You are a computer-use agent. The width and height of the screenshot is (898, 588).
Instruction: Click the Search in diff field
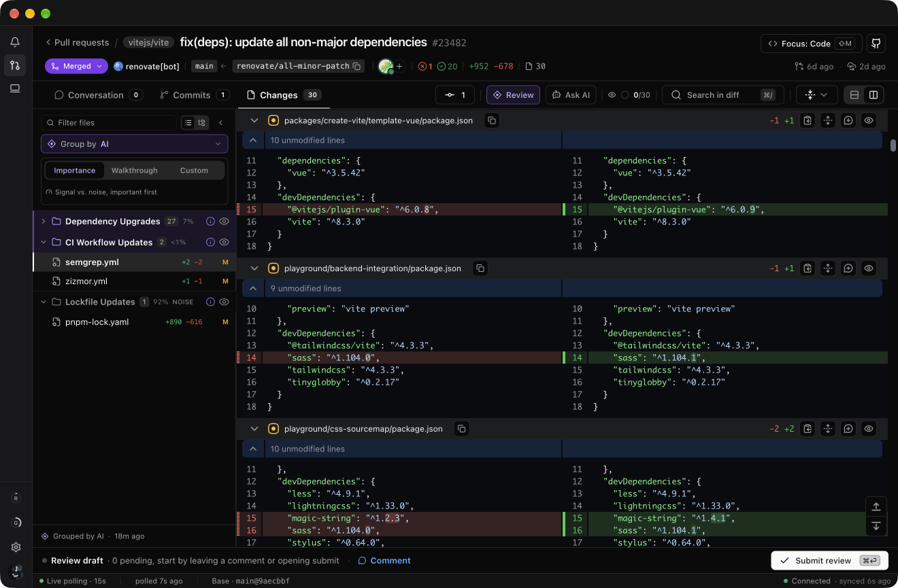coord(722,95)
